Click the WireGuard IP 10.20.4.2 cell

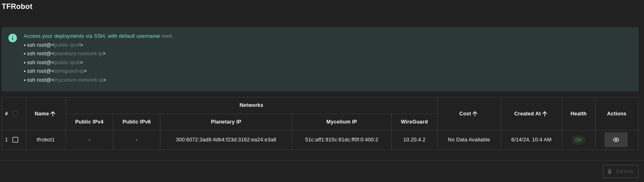pyautogui.click(x=414, y=140)
